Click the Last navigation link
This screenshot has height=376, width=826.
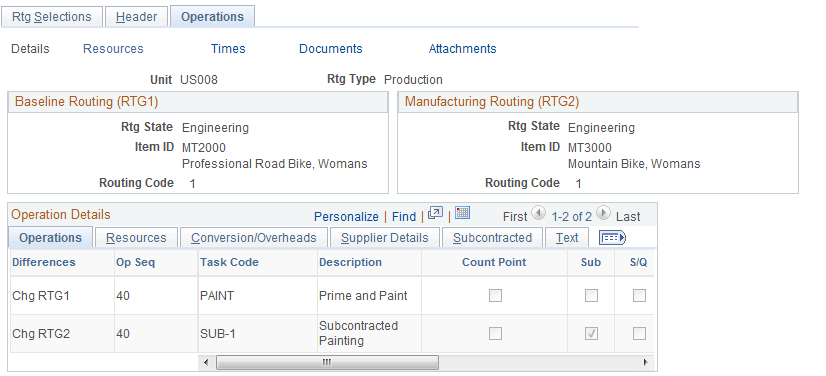628,216
